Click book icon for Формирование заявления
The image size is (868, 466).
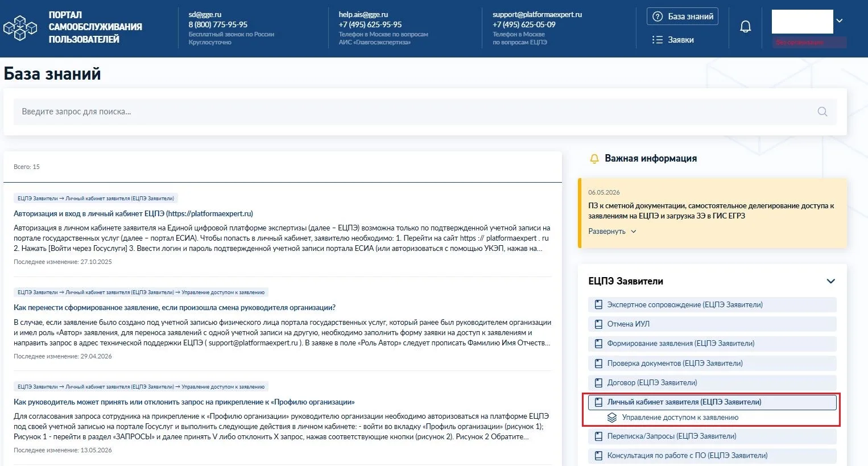[x=598, y=344]
